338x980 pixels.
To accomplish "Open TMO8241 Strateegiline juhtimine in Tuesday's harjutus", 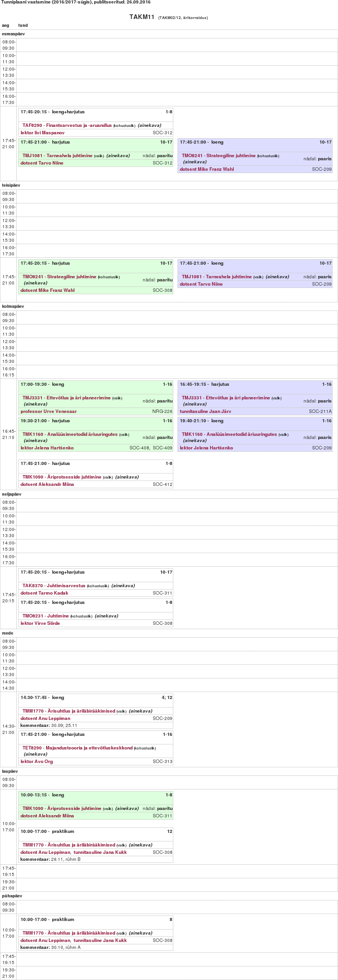I will (x=59, y=277).
